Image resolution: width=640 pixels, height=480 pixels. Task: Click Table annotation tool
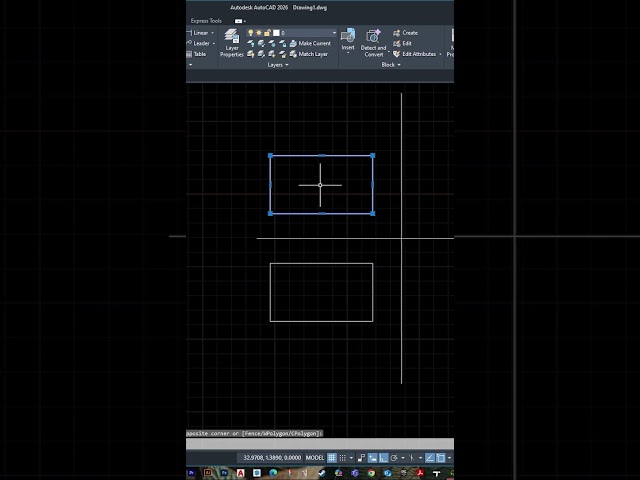click(196, 54)
